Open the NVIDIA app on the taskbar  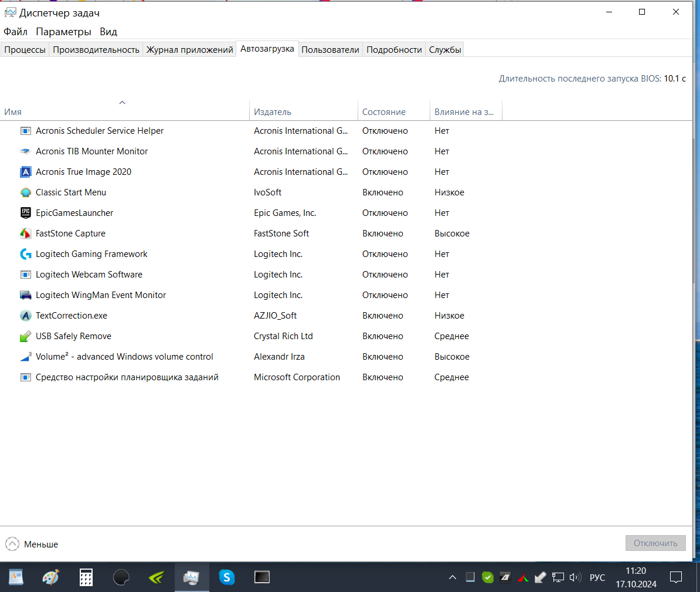157,577
